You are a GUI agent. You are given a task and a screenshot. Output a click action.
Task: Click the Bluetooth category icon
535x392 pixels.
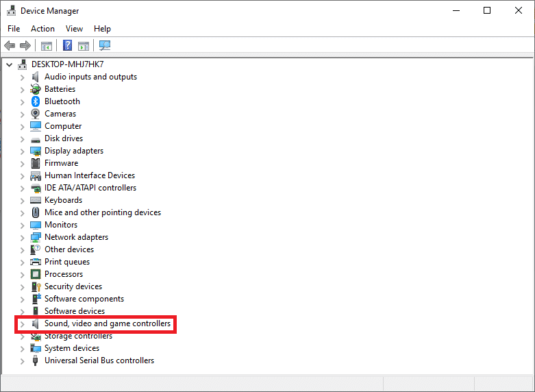36,101
